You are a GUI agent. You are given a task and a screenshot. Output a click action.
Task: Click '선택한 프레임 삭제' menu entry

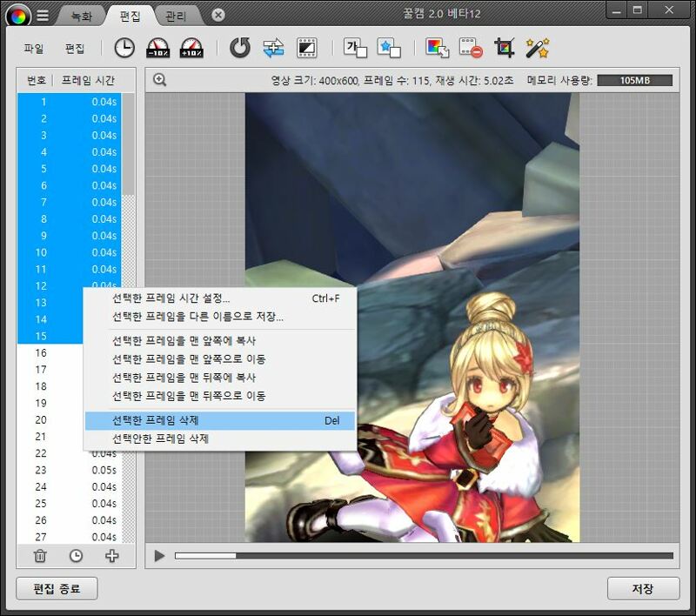coord(220,421)
